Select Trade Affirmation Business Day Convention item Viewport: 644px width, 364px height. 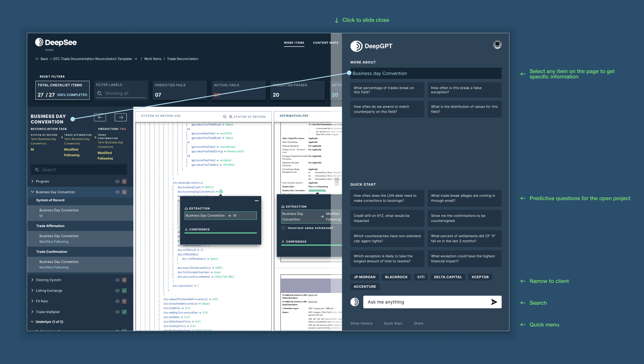coord(80,239)
